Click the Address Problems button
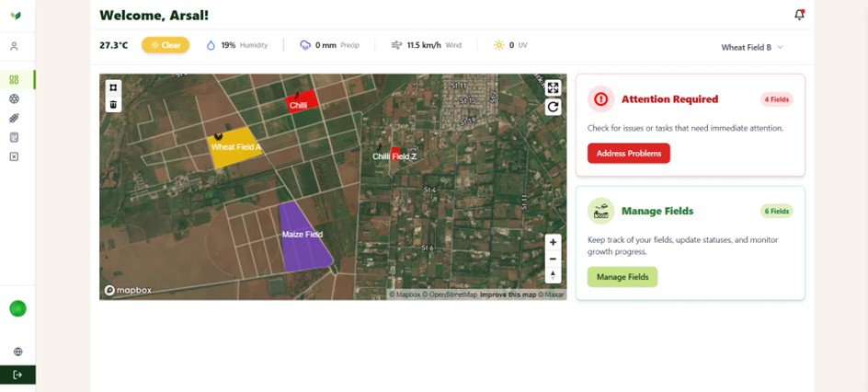The image size is (868, 392). click(629, 154)
